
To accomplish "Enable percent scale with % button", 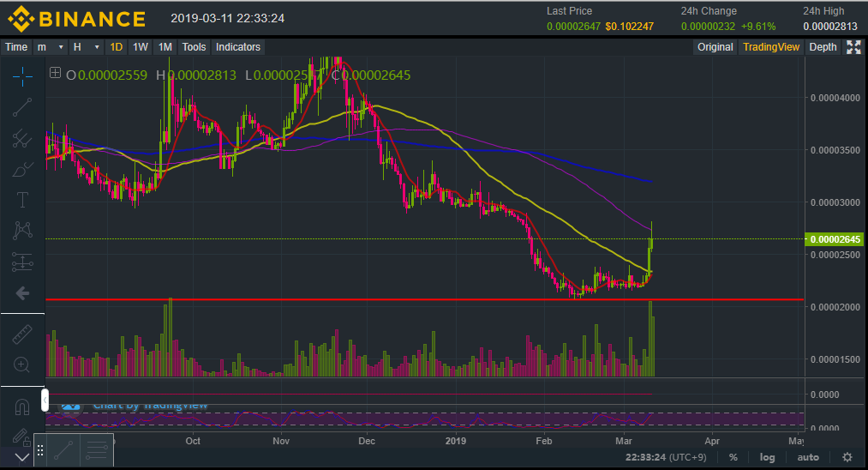I will click(x=733, y=457).
